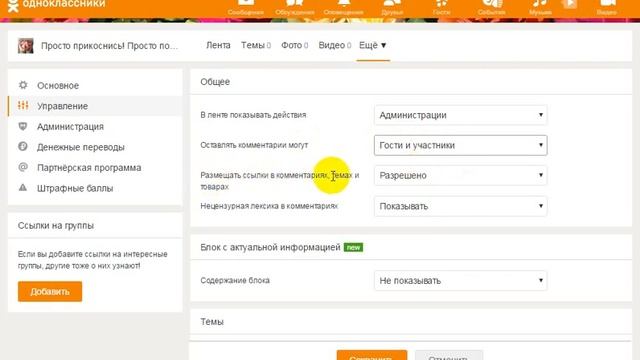The image size is (640, 360).
Task: Open Сообщения in the top bar
Action: [245, 7]
